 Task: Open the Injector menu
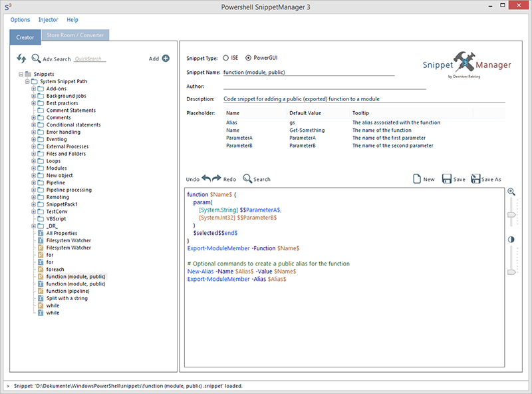pos(48,20)
